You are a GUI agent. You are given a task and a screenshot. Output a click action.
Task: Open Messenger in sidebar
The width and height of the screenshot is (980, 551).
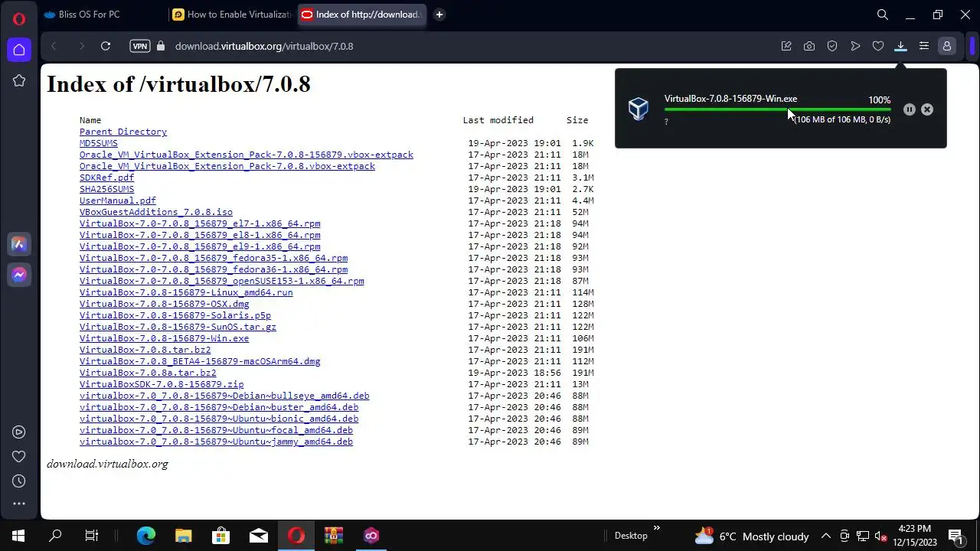[19, 275]
